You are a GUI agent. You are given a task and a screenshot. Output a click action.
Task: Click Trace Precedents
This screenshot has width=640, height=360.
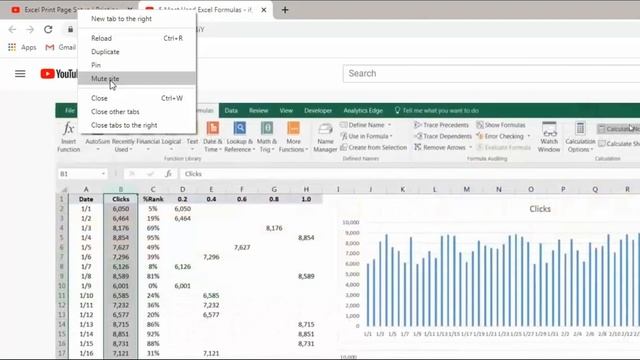point(441,125)
